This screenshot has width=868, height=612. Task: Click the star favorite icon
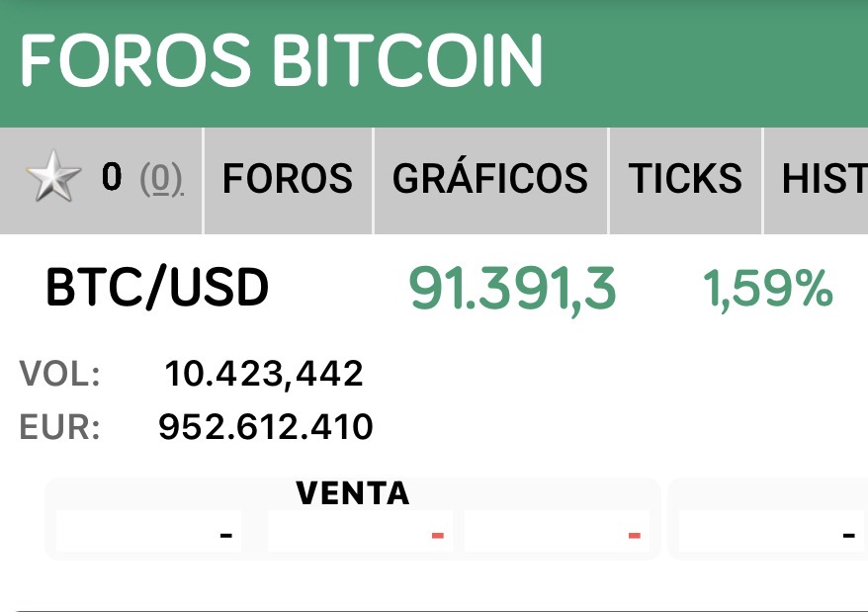pyautogui.click(x=53, y=179)
